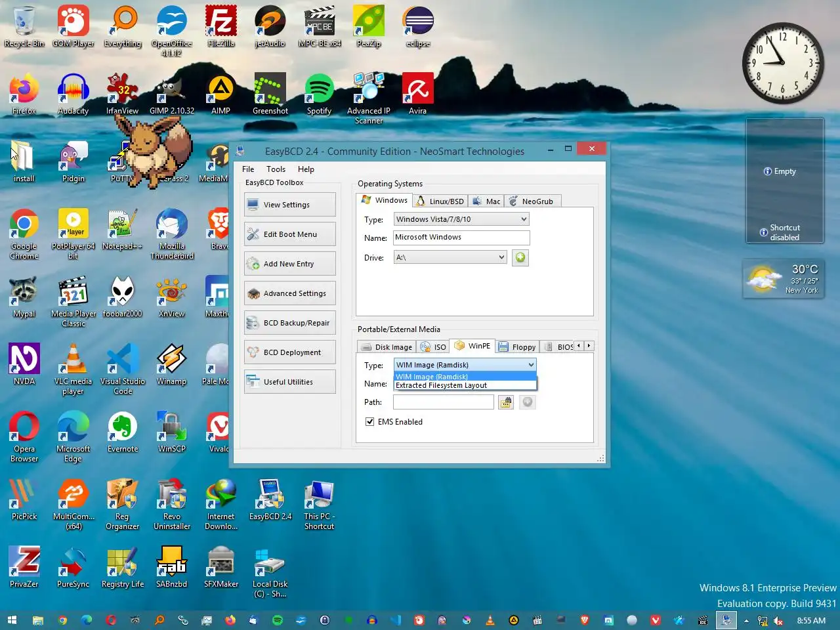
Task: Open the Mozilla Thunderbird desktop shortcut
Action: click(172, 234)
